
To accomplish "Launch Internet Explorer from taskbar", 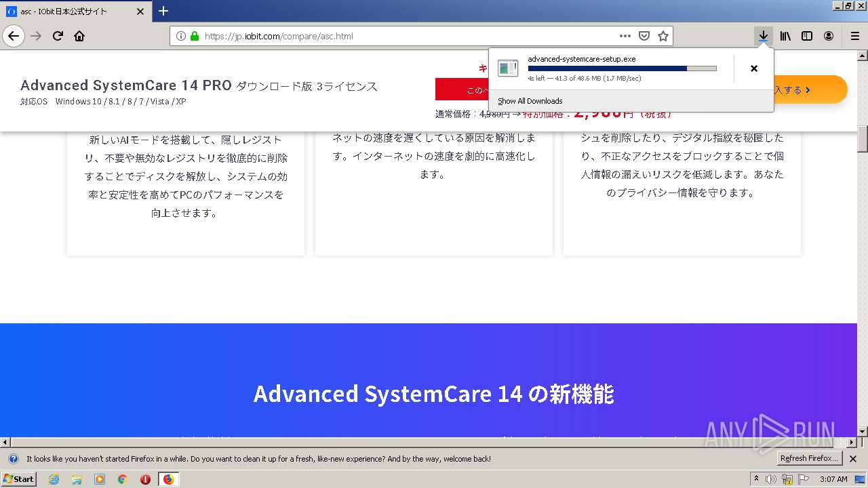I will click(x=54, y=479).
